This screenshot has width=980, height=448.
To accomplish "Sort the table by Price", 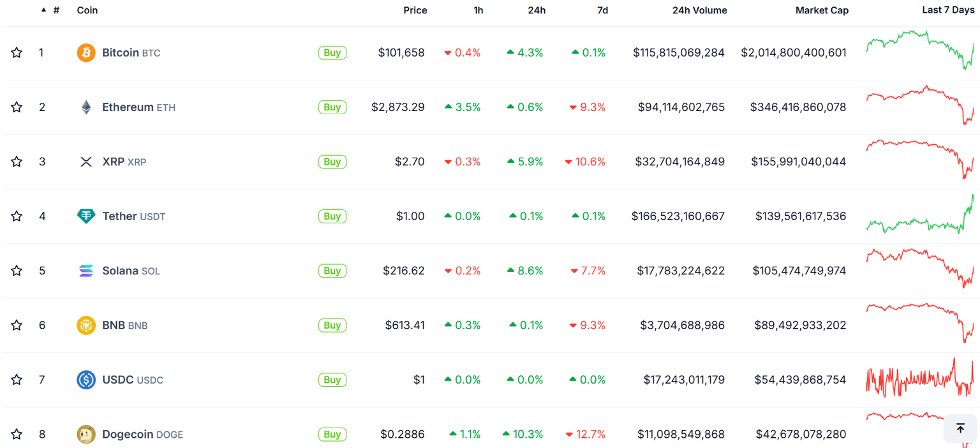I will pyautogui.click(x=415, y=10).
